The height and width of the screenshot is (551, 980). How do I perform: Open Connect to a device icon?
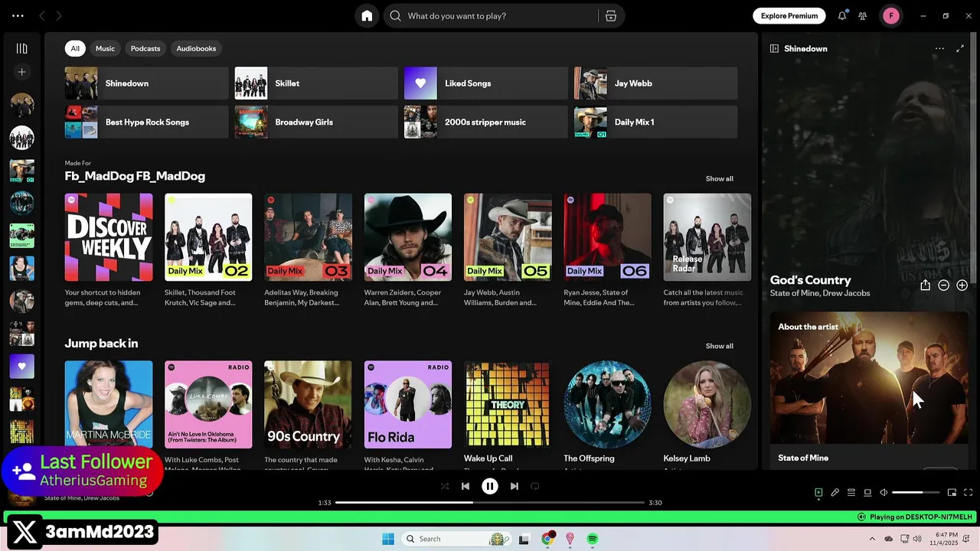click(867, 493)
